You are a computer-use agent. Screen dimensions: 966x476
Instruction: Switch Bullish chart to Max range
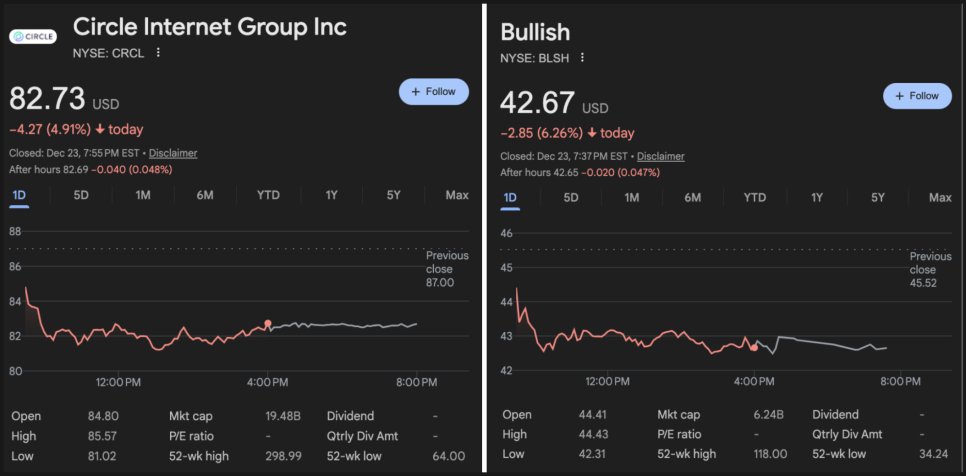point(940,197)
